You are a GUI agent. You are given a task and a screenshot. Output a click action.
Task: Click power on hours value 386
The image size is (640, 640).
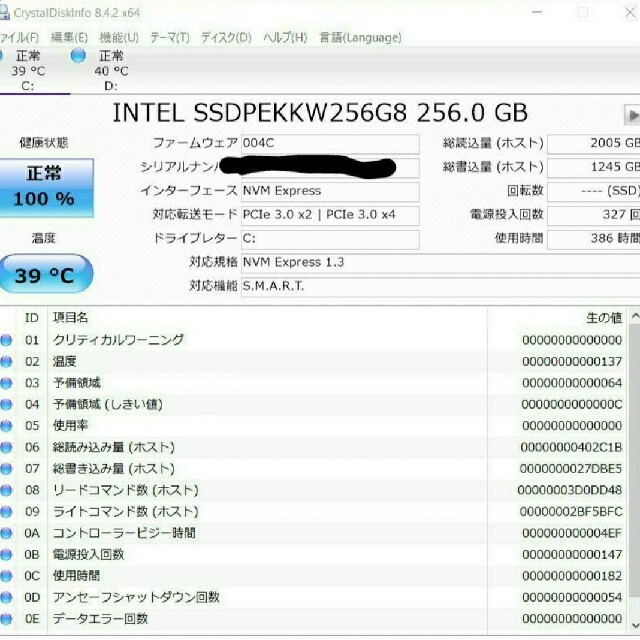click(x=593, y=239)
